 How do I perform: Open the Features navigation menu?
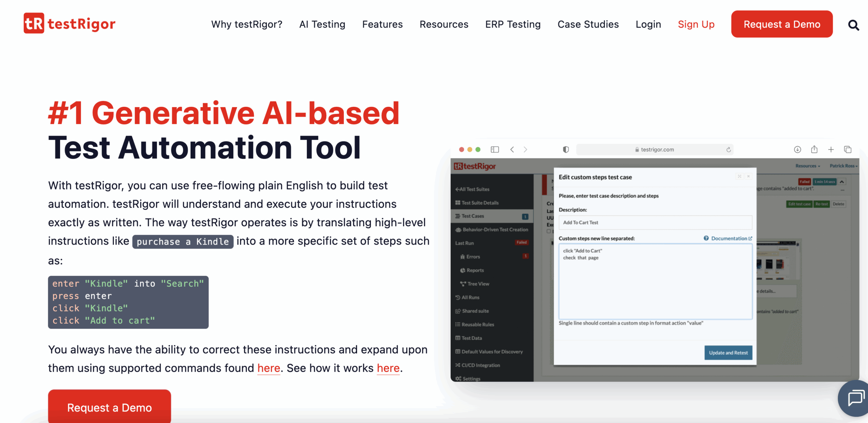pyautogui.click(x=382, y=24)
